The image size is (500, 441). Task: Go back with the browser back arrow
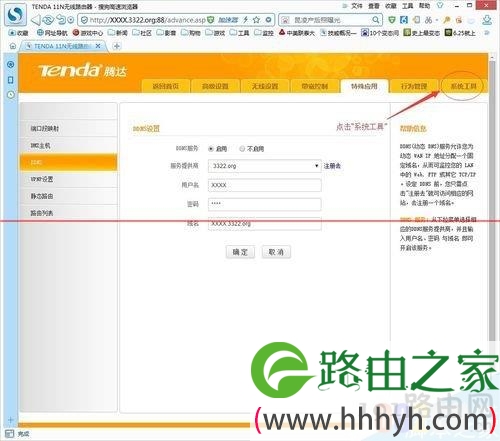36,20
